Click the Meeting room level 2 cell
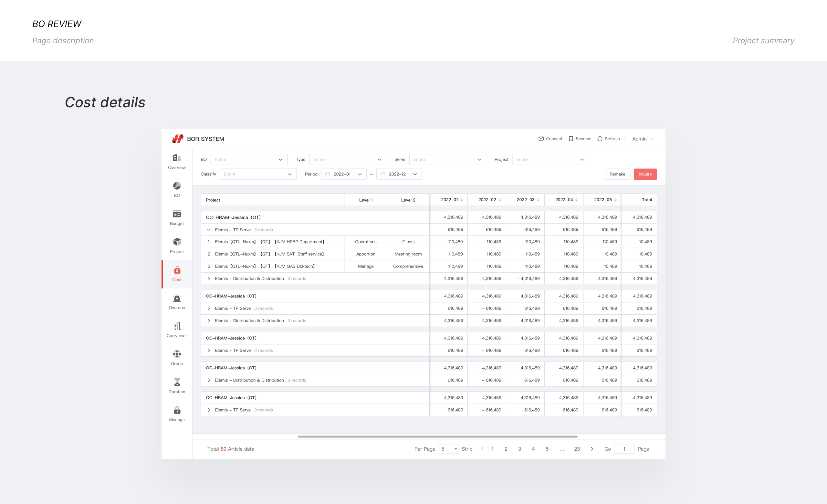The height and width of the screenshot is (504, 827). (x=408, y=254)
